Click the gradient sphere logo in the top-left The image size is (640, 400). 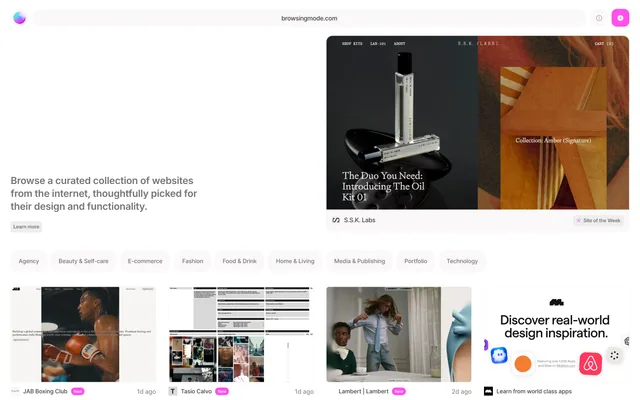click(x=20, y=18)
